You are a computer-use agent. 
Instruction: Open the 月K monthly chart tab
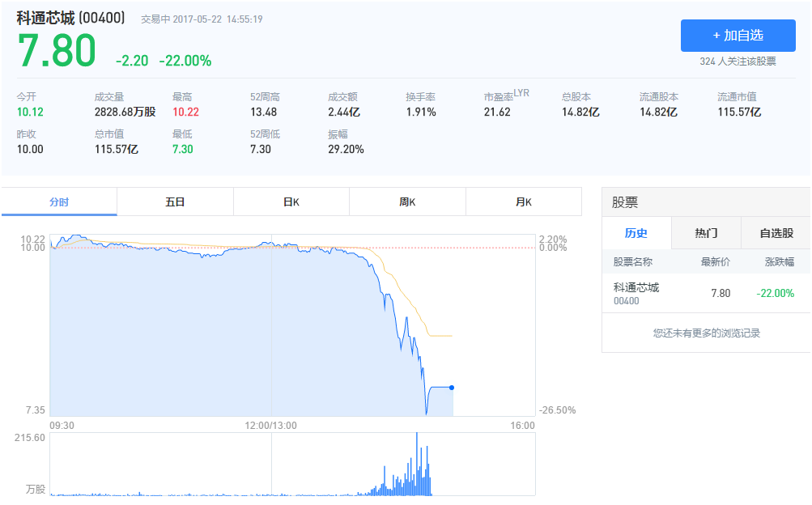524,202
